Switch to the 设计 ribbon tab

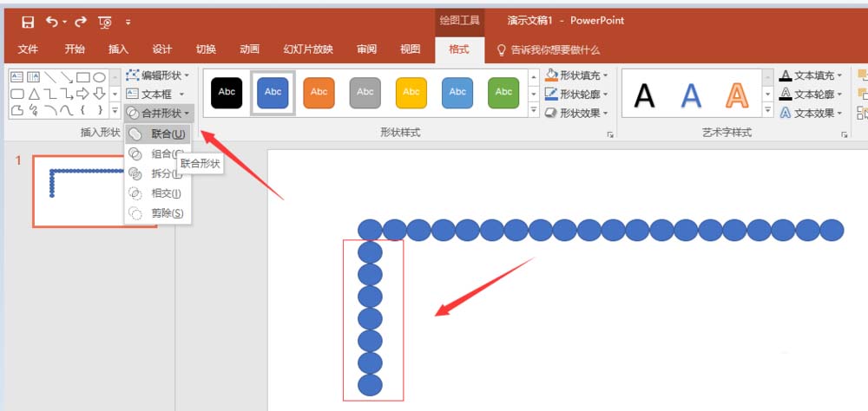(x=161, y=49)
